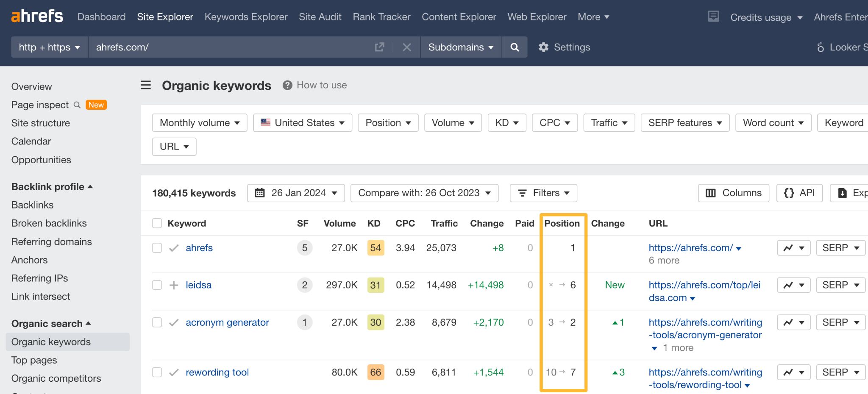This screenshot has width=868, height=394.
Task: Open Settings via the gear icon
Action: (x=543, y=47)
